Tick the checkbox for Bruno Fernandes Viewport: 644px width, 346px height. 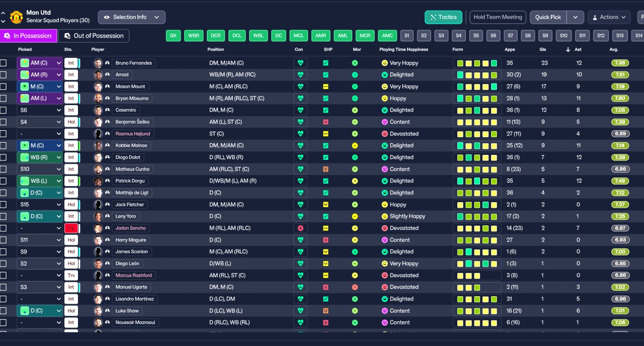point(4,63)
